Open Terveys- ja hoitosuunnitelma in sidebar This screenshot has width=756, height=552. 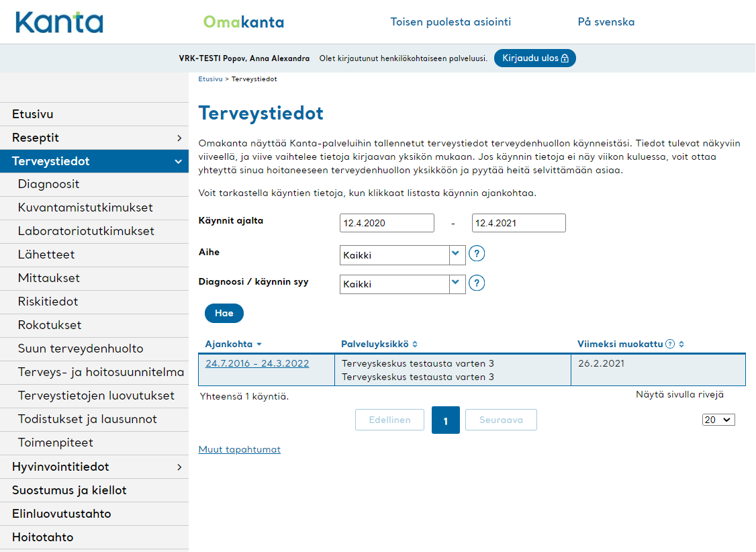click(x=95, y=372)
